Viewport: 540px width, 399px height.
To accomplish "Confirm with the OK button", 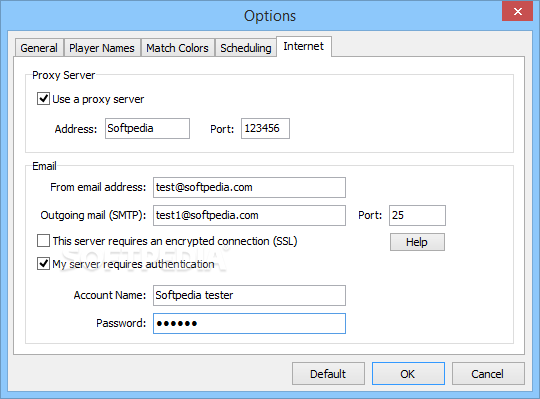I will click(x=408, y=374).
